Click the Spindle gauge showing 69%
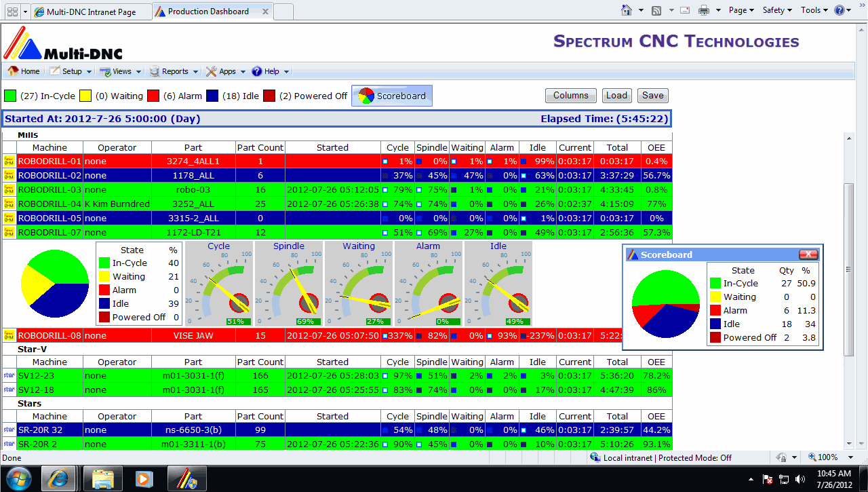 coord(289,284)
